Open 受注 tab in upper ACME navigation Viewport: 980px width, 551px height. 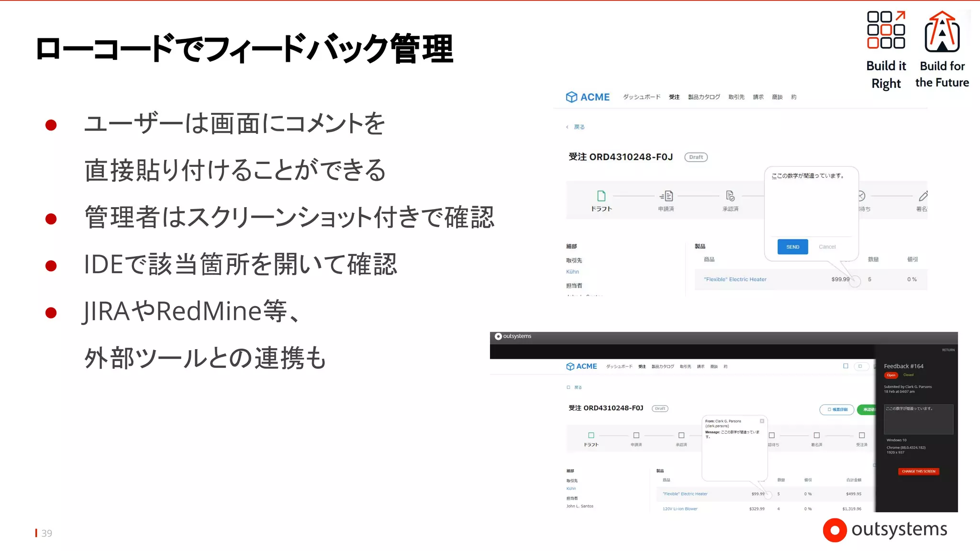[674, 97]
